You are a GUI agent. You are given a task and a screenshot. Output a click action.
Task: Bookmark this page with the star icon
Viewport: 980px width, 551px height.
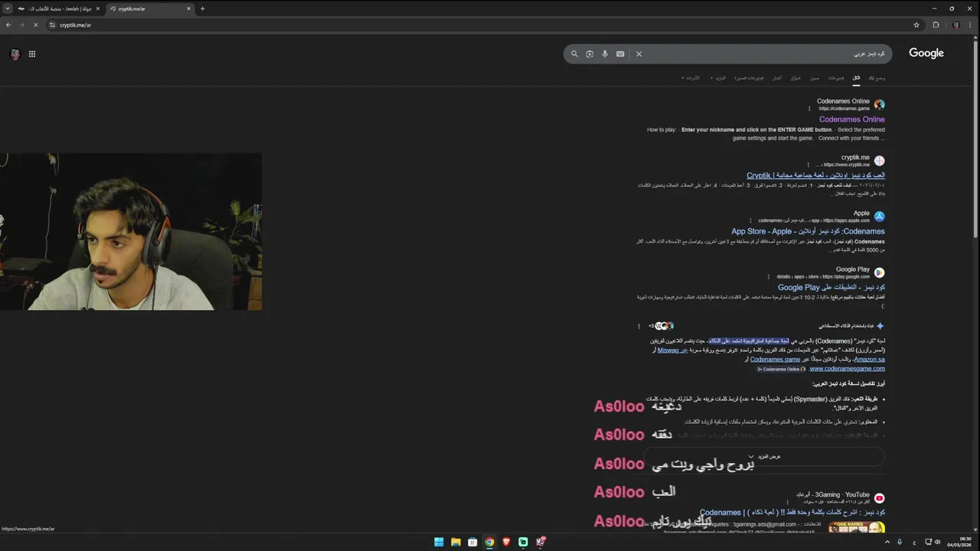click(x=916, y=24)
